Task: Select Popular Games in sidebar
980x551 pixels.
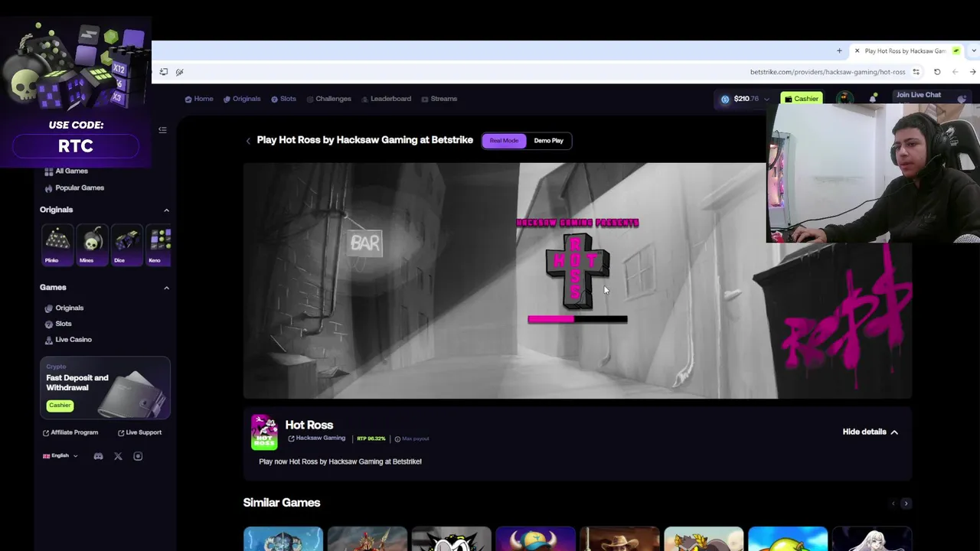Action: (x=74, y=188)
